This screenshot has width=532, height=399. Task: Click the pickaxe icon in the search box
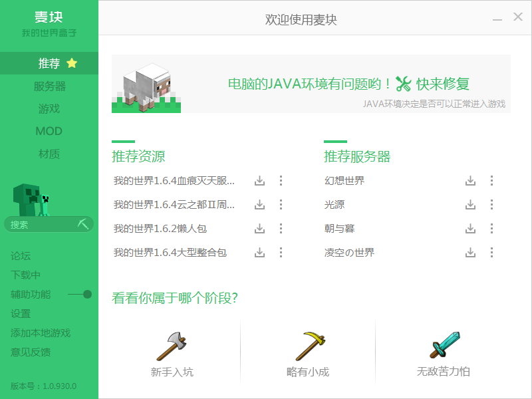pyautogui.click(x=84, y=224)
